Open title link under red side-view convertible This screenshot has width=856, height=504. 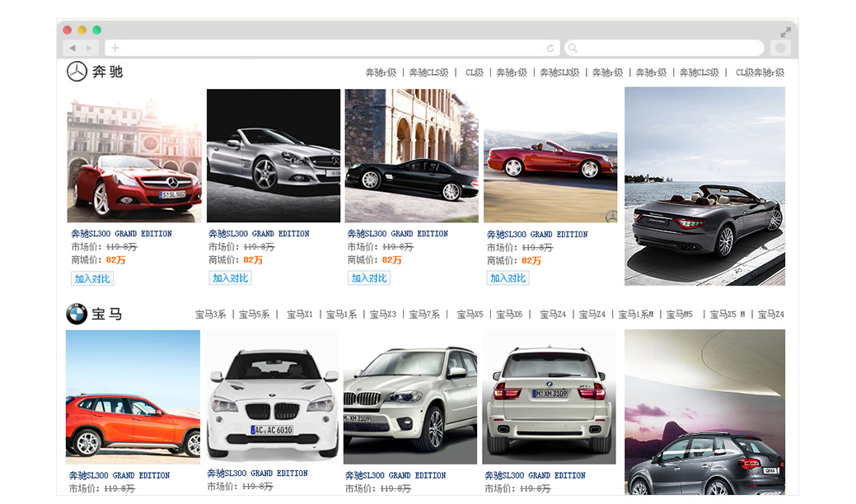[x=537, y=234]
